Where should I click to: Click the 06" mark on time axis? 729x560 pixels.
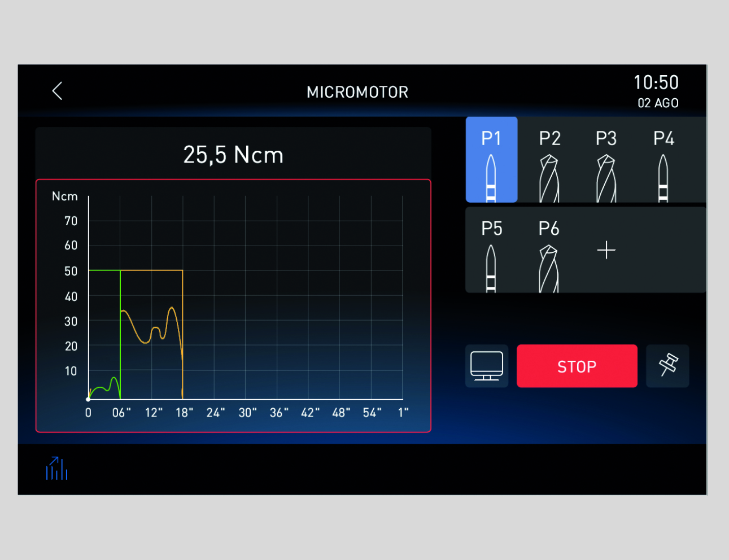click(x=121, y=413)
